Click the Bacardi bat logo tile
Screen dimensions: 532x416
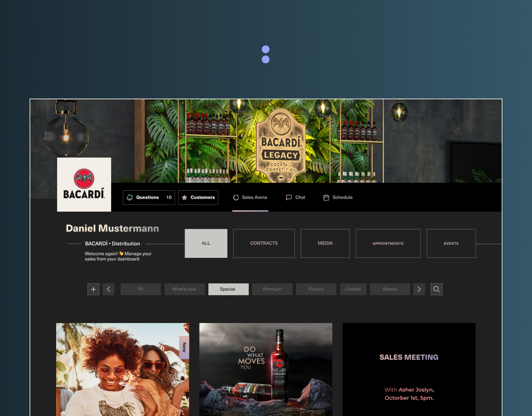84,184
